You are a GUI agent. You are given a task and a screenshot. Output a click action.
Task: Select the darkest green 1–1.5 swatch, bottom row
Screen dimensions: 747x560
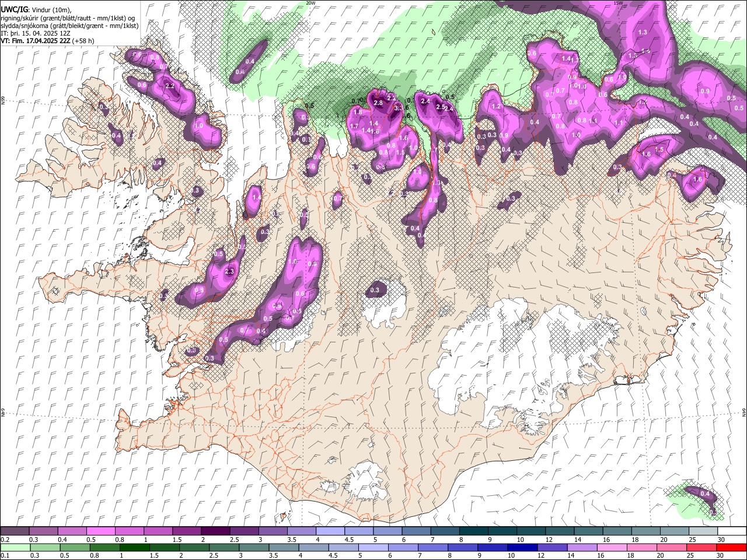135,547
